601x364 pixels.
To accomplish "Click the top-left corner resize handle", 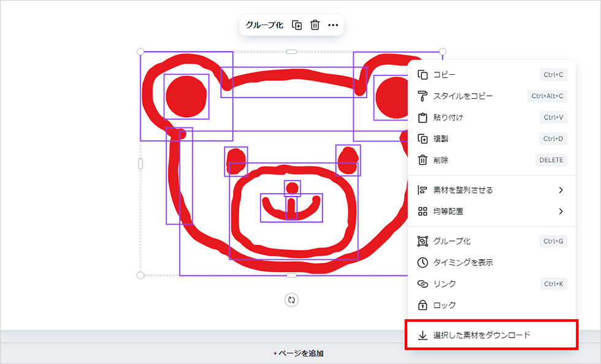I will tap(140, 51).
